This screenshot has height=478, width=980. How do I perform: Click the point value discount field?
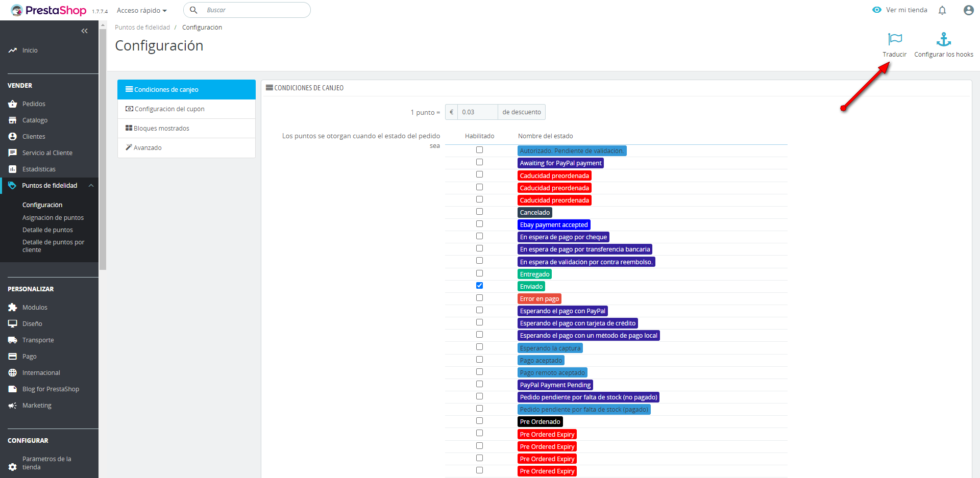[x=477, y=112]
